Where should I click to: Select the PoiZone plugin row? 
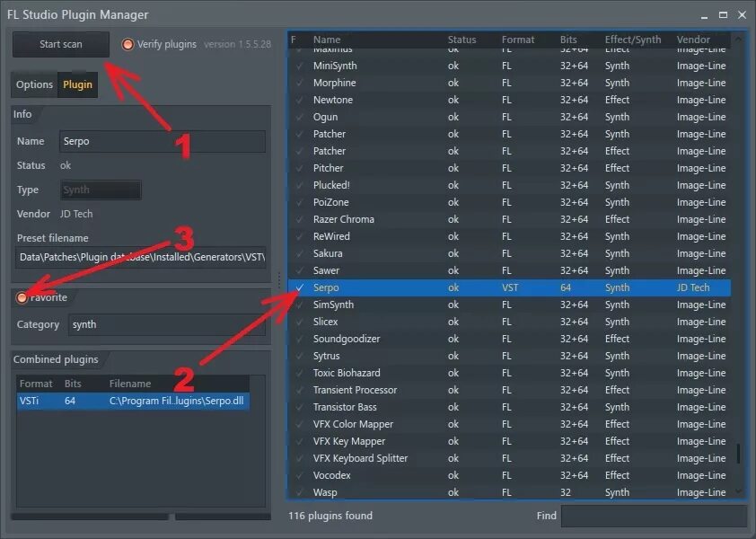point(510,203)
